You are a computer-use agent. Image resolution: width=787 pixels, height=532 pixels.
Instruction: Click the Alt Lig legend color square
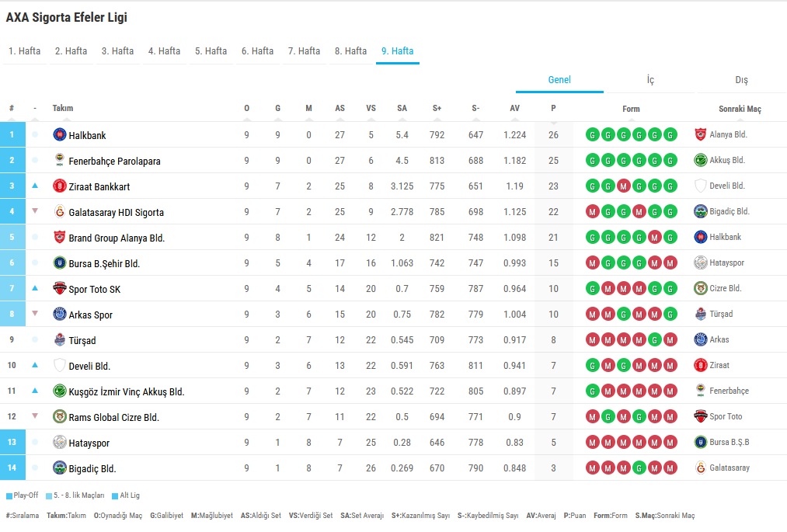coord(115,495)
